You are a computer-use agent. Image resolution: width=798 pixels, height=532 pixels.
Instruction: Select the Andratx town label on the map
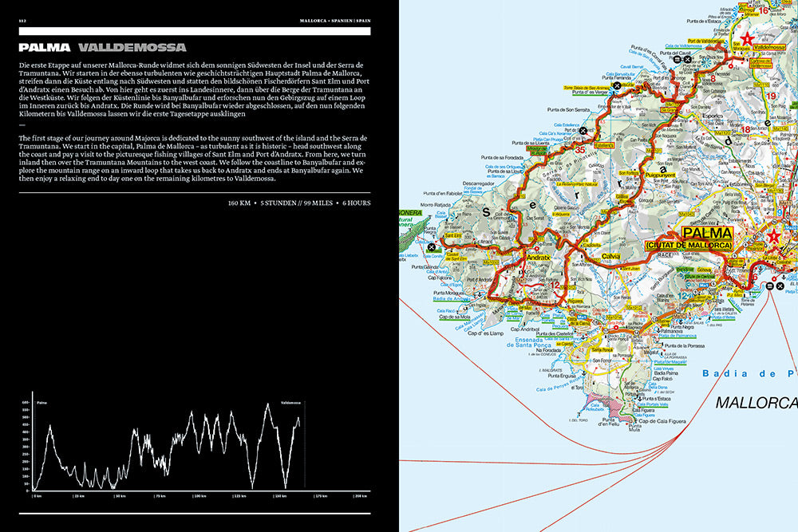point(538,258)
